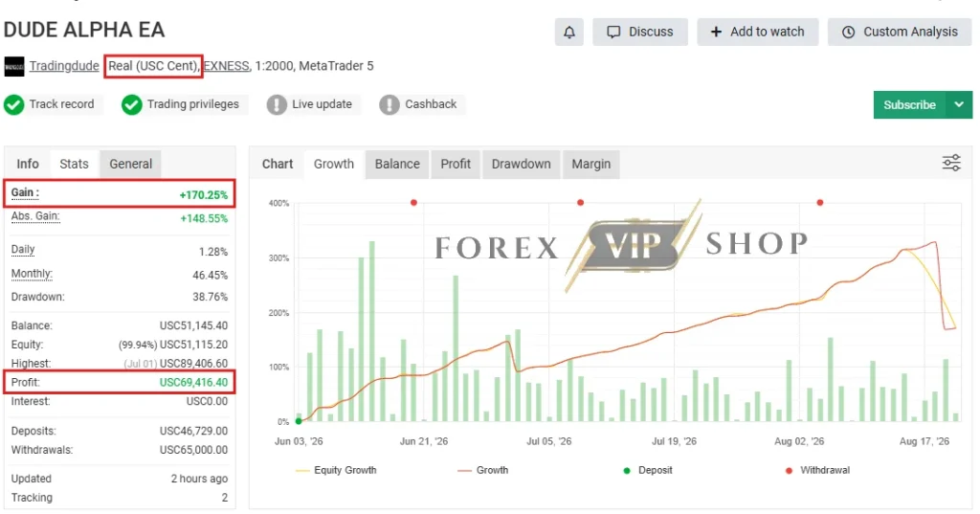Viewport: 980px width, 514px height.
Task: Switch to the Balance chart tab
Action: click(397, 164)
